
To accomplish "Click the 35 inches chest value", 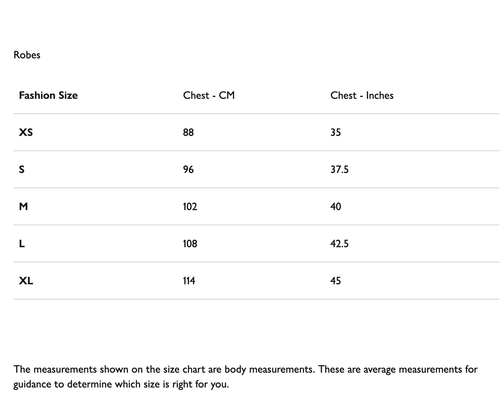I will (336, 132).
